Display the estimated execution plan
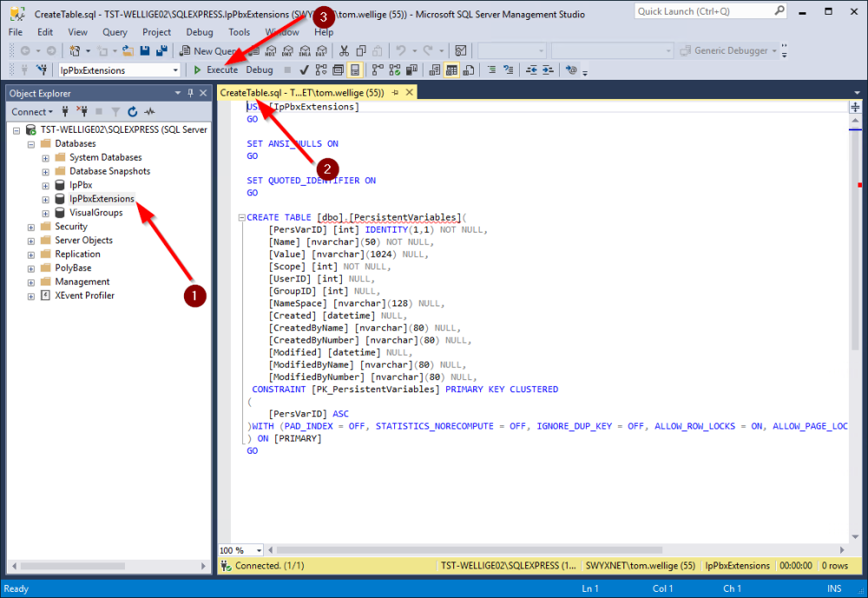This screenshot has width=868, height=598. (x=321, y=69)
